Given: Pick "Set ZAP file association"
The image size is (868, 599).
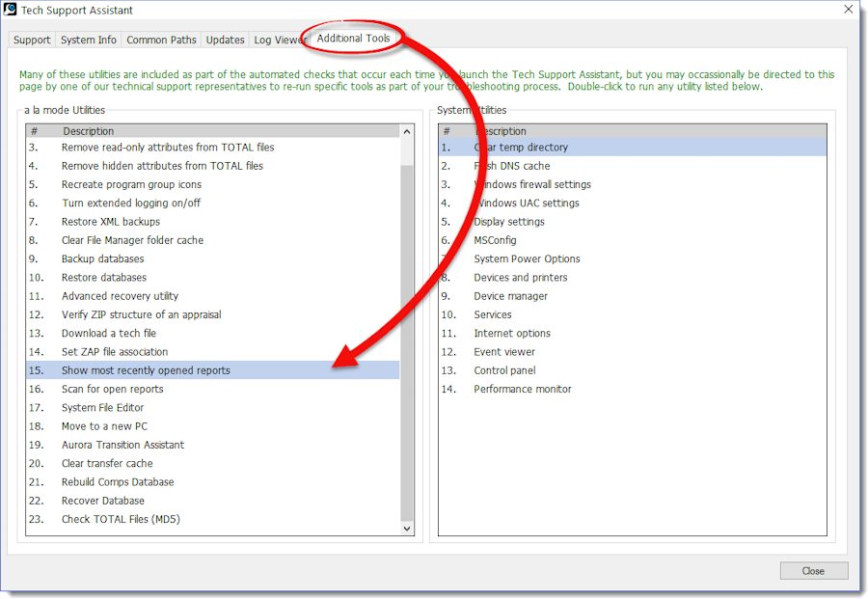Looking at the screenshot, I should [212, 352].
